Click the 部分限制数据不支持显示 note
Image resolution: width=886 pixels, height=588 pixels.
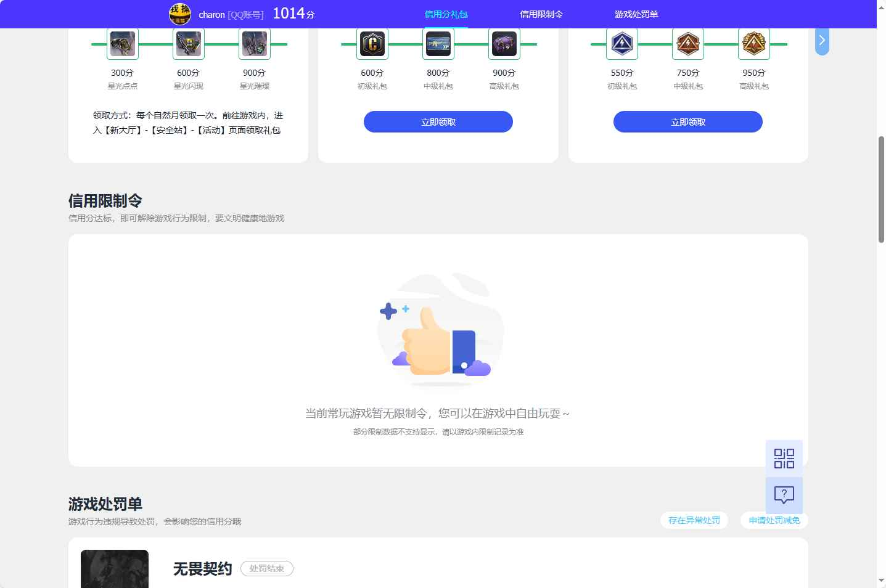(x=438, y=432)
